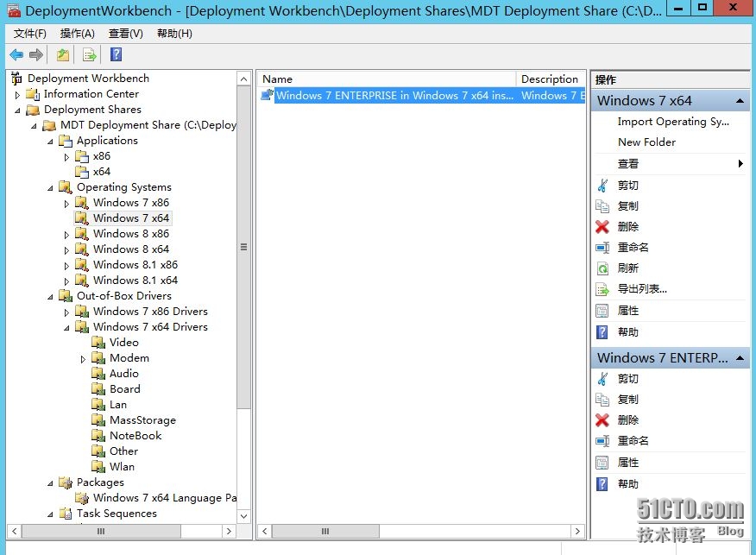This screenshot has height=555, width=756.
Task: Click the Up one level folder icon
Action: pyautogui.click(x=63, y=55)
